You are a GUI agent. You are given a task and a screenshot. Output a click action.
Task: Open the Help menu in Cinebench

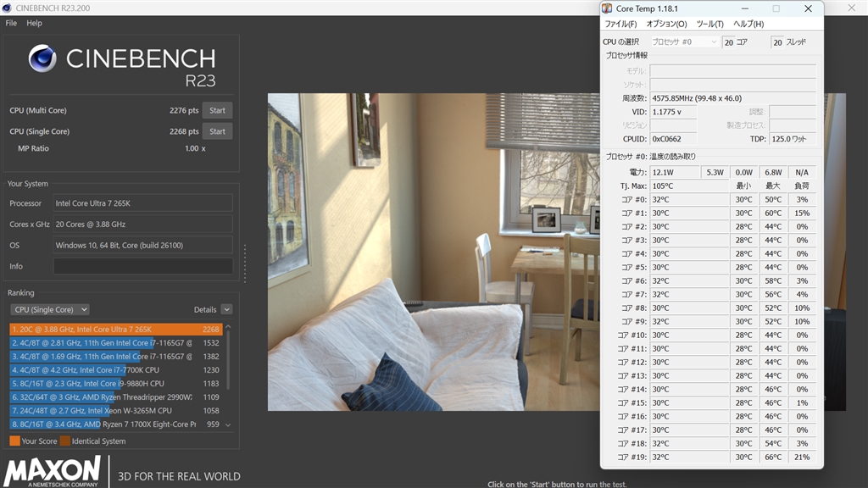pos(34,23)
